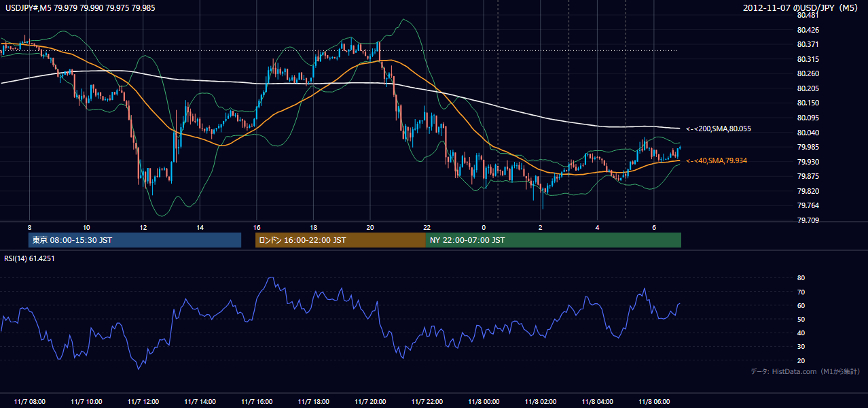Click the 11/7 20:00 date label

coord(369,402)
